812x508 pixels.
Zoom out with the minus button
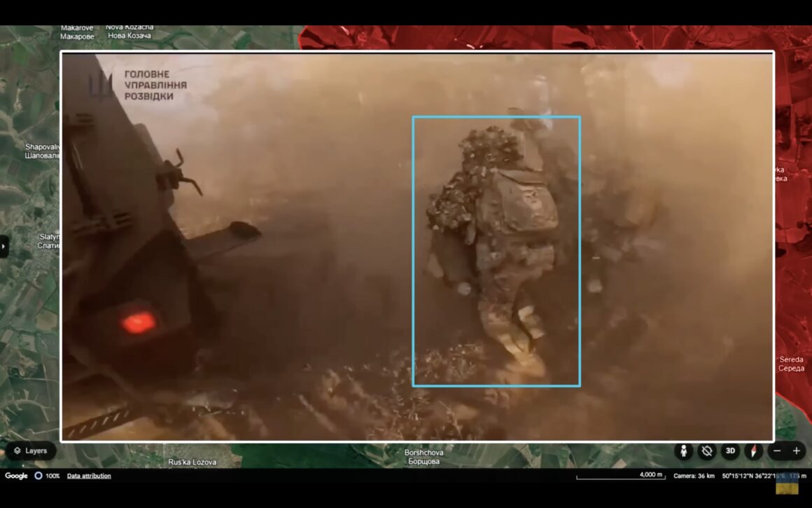coord(777,451)
